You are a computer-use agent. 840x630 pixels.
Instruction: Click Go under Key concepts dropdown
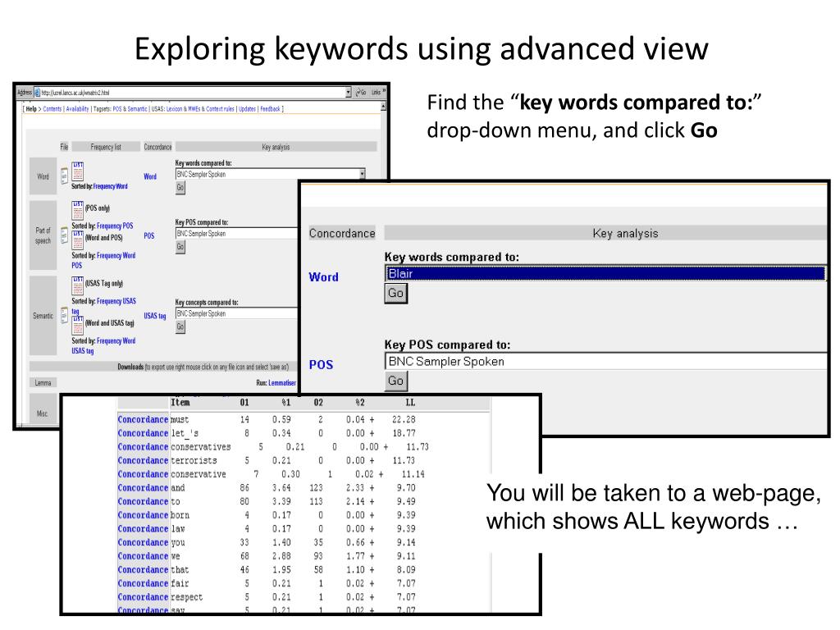pos(180,326)
